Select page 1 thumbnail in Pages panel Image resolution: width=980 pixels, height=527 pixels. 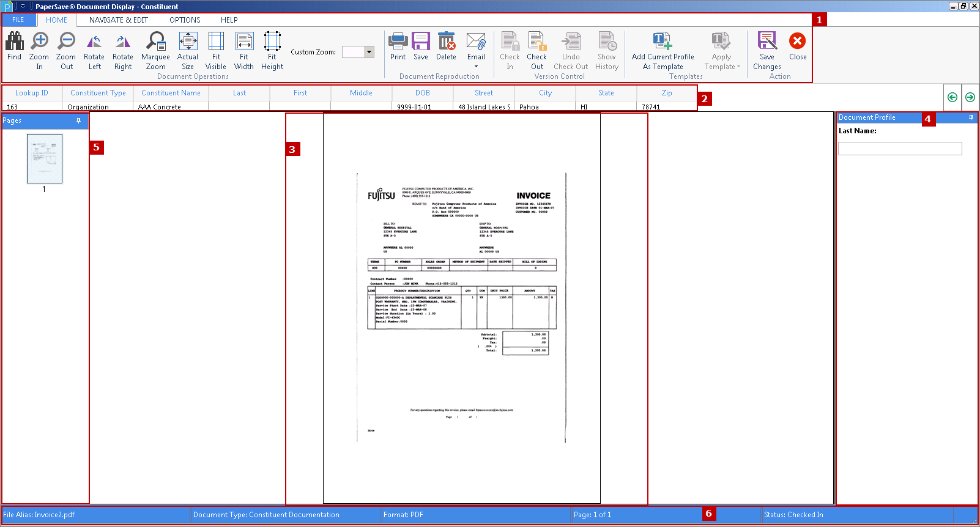45,158
